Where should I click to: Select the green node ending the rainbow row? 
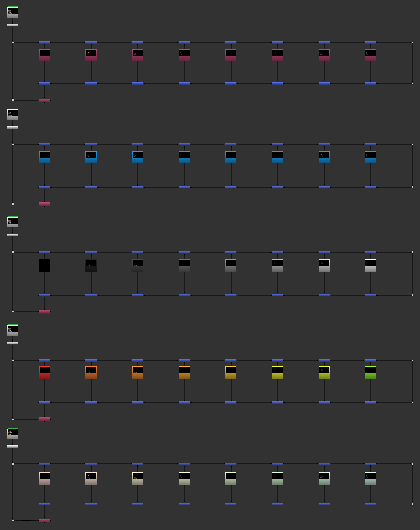point(370,372)
